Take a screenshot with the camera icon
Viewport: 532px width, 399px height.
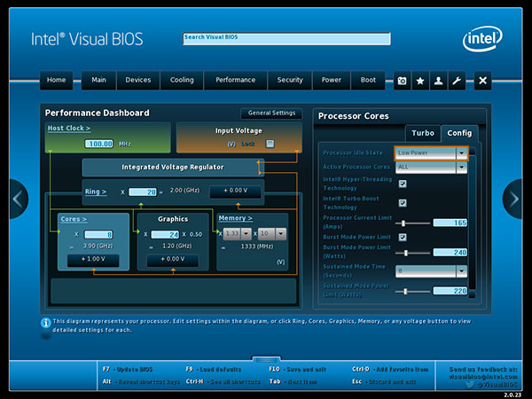pyautogui.click(x=402, y=81)
